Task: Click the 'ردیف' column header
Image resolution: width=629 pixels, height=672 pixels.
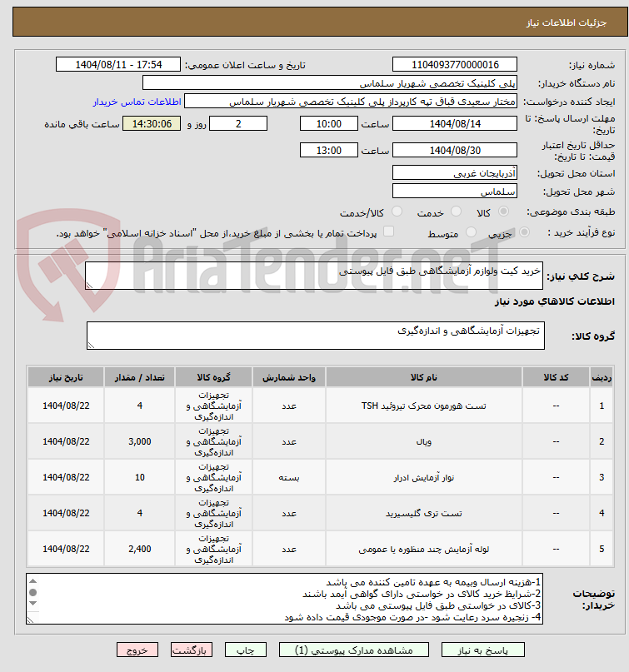Action: (602, 377)
